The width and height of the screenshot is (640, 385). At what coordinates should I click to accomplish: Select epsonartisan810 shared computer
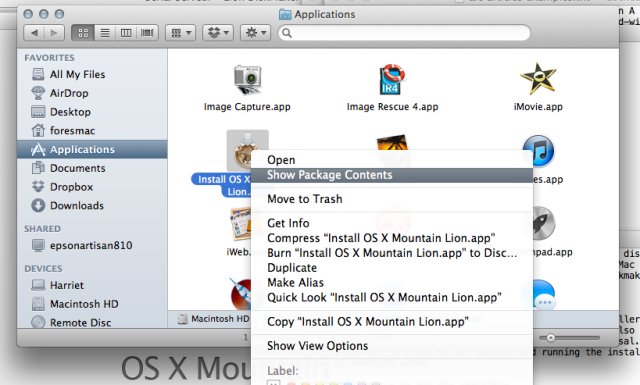pyautogui.click(x=92, y=245)
